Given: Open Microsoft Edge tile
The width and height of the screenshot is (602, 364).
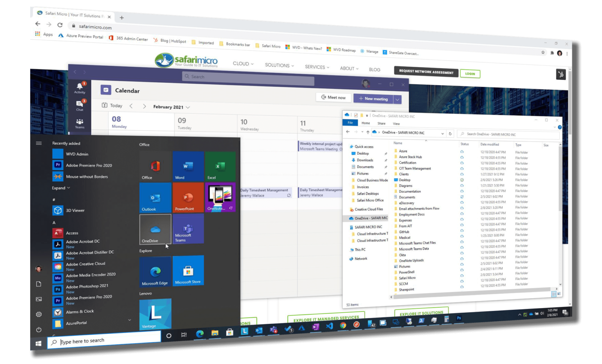Looking at the screenshot, I should [155, 273].
